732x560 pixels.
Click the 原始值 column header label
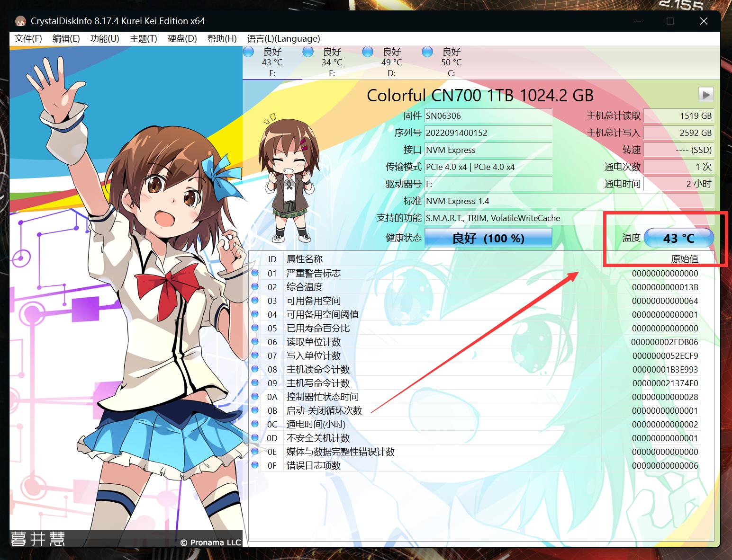[684, 258]
